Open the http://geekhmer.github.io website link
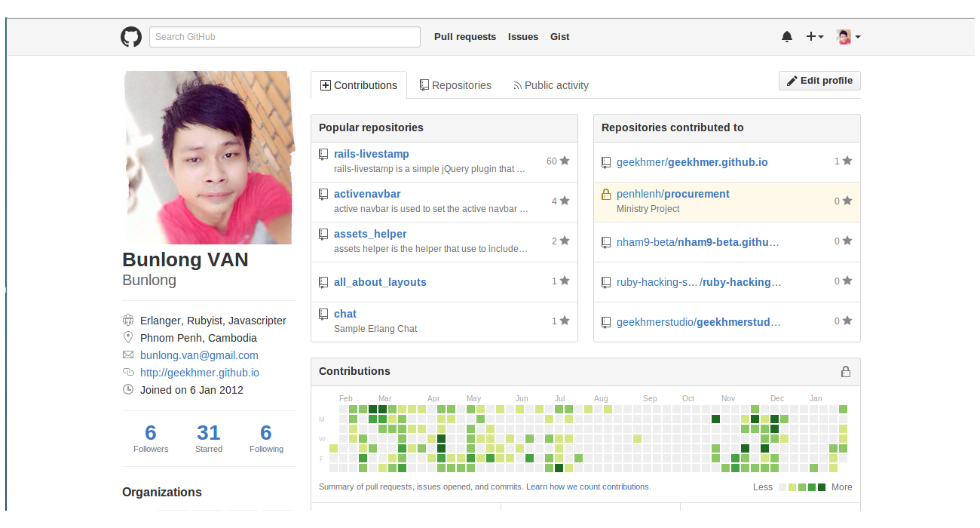The width and height of the screenshot is (980, 528). click(200, 373)
